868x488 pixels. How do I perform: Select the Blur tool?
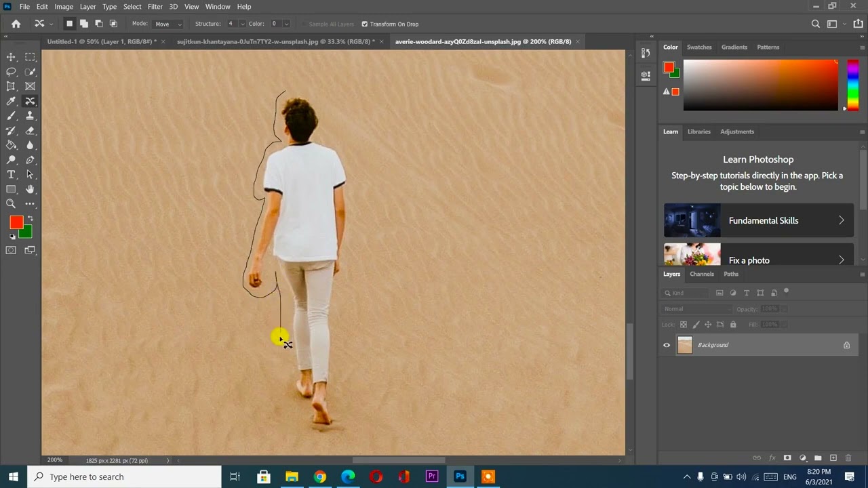(x=30, y=145)
